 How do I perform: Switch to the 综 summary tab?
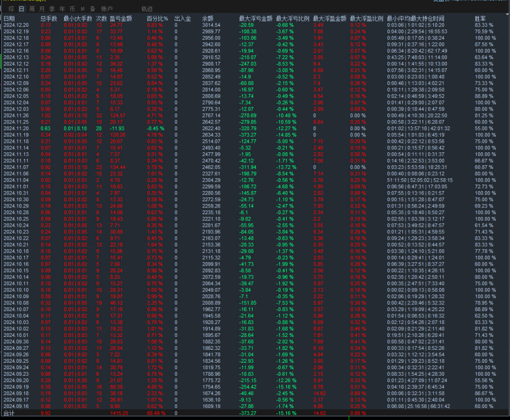tap(11, 9)
